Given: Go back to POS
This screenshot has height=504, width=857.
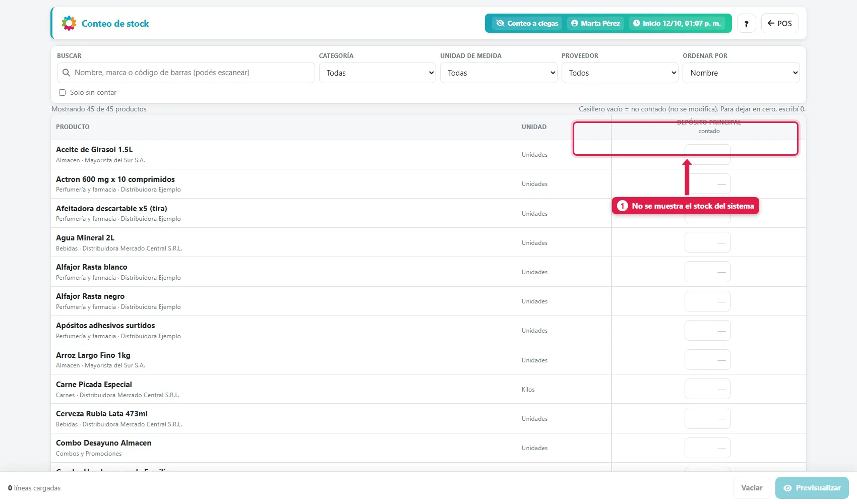Looking at the screenshot, I should coord(779,23).
